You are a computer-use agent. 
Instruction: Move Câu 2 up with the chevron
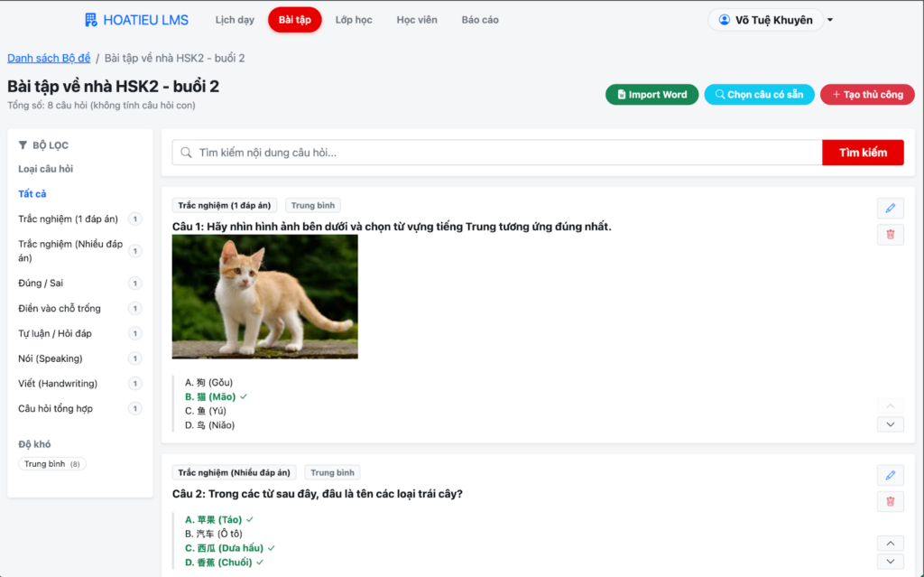[890, 544]
